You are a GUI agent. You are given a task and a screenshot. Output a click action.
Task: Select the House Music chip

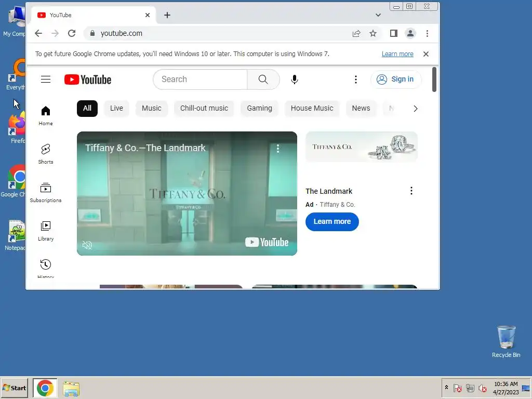tap(312, 108)
